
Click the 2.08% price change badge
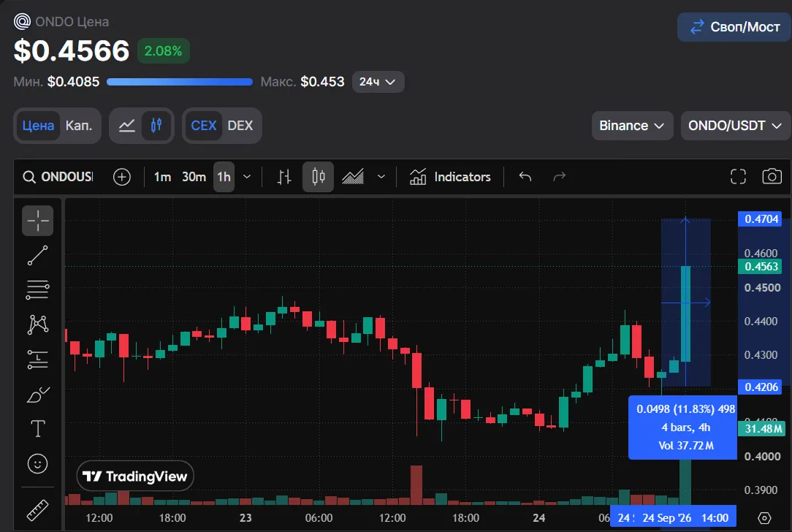tap(163, 51)
